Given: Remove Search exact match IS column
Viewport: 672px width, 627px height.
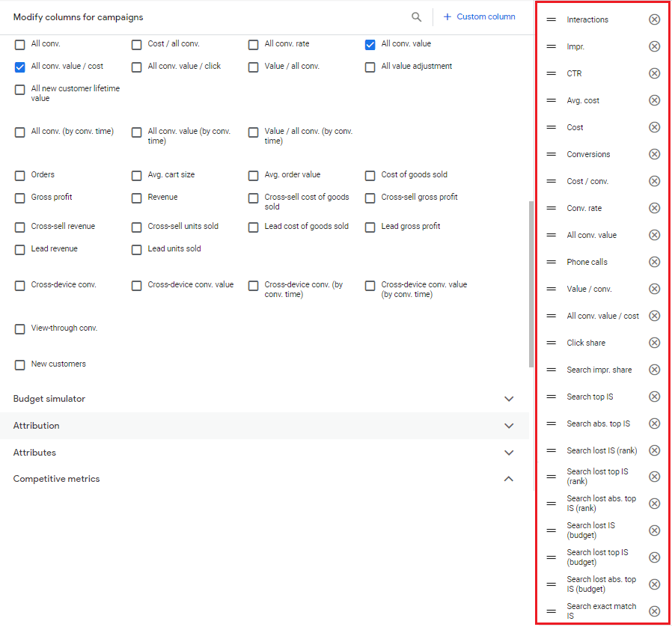Looking at the screenshot, I should click(x=654, y=611).
